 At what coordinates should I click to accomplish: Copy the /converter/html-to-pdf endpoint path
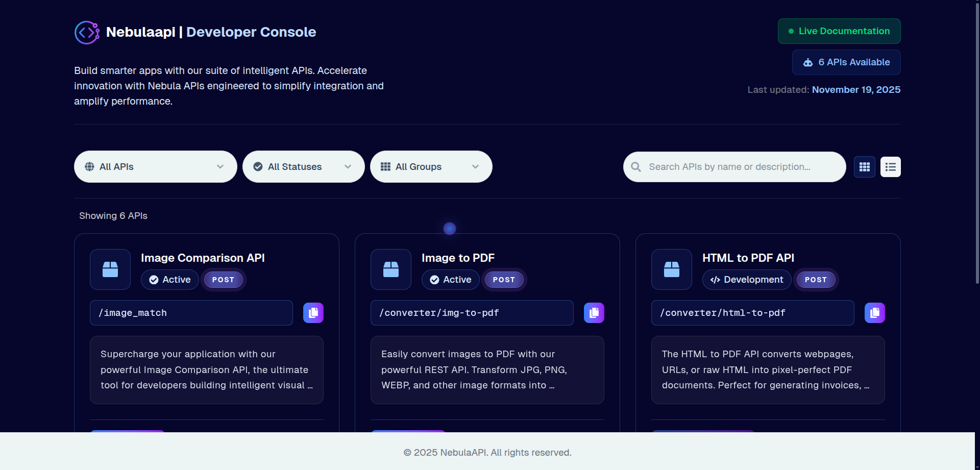(874, 313)
